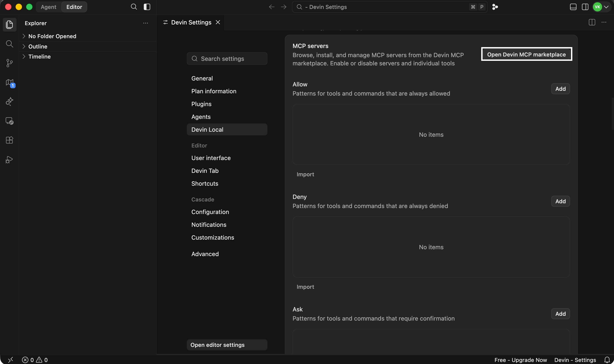Open Explorer panel ellipsis menu
This screenshot has height=364, width=614.
click(x=146, y=23)
